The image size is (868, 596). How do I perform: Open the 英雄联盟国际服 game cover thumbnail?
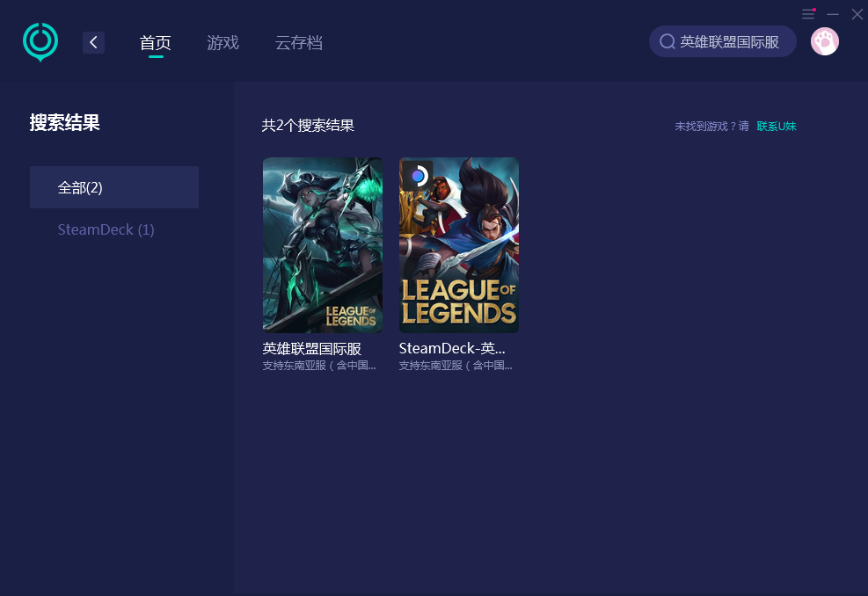pyautogui.click(x=323, y=245)
